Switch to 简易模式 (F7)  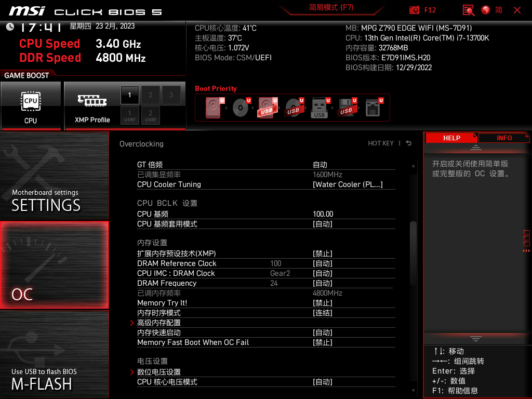tap(331, 7)
